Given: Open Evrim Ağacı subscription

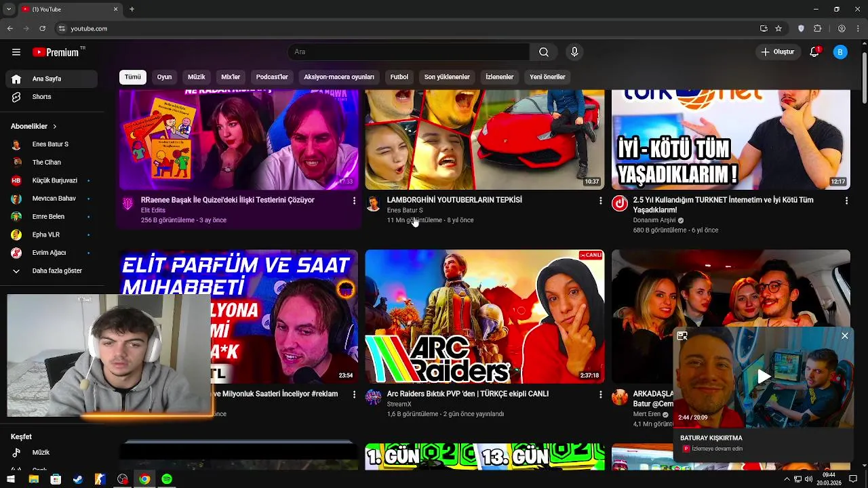Looking at the screenshot, I should click(x=52, y=253).
